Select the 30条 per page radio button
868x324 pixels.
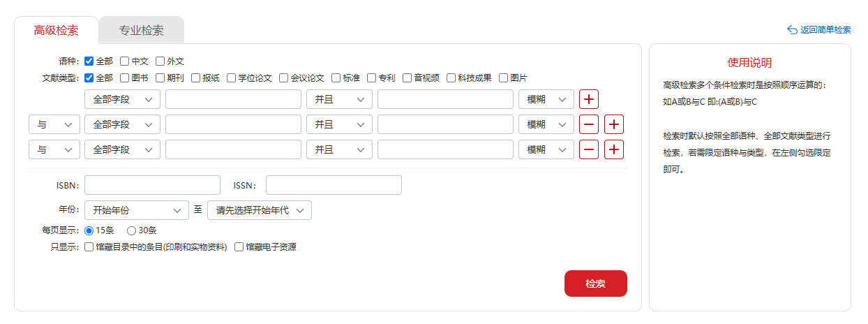pos(131,230)
